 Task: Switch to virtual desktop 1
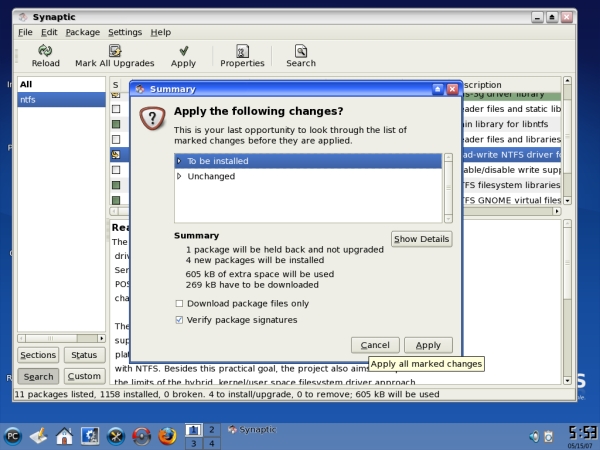(x=194, y=430)
